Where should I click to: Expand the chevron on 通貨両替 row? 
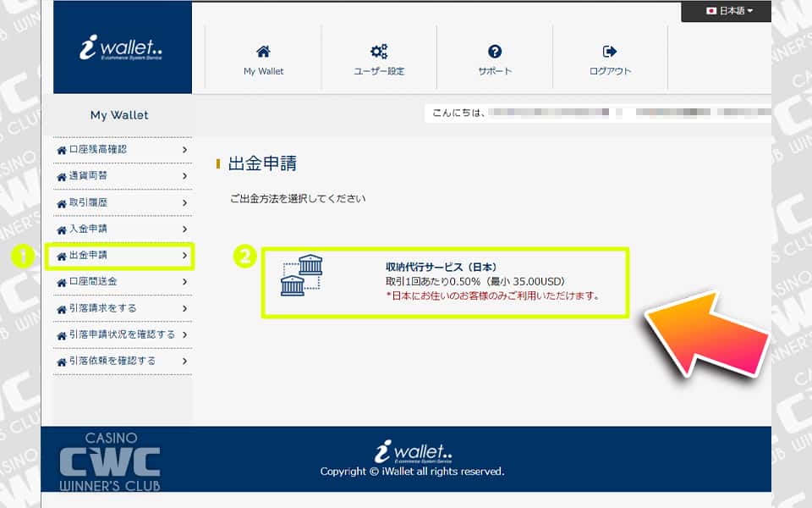pyautogui.click(x=185, y=176)
